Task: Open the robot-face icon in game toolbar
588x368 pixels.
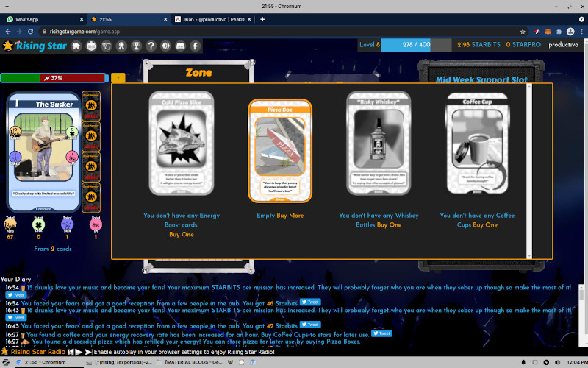Action: pyautogui.click(x=91, y=46)
